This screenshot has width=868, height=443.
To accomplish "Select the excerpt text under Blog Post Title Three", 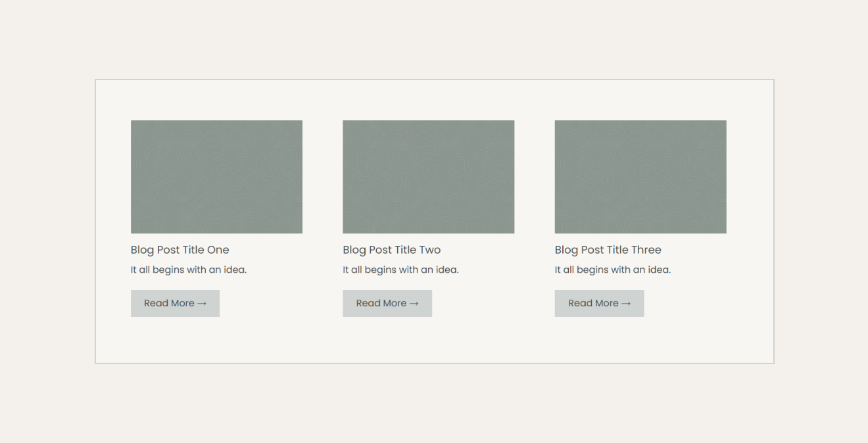I will [613, 269].
